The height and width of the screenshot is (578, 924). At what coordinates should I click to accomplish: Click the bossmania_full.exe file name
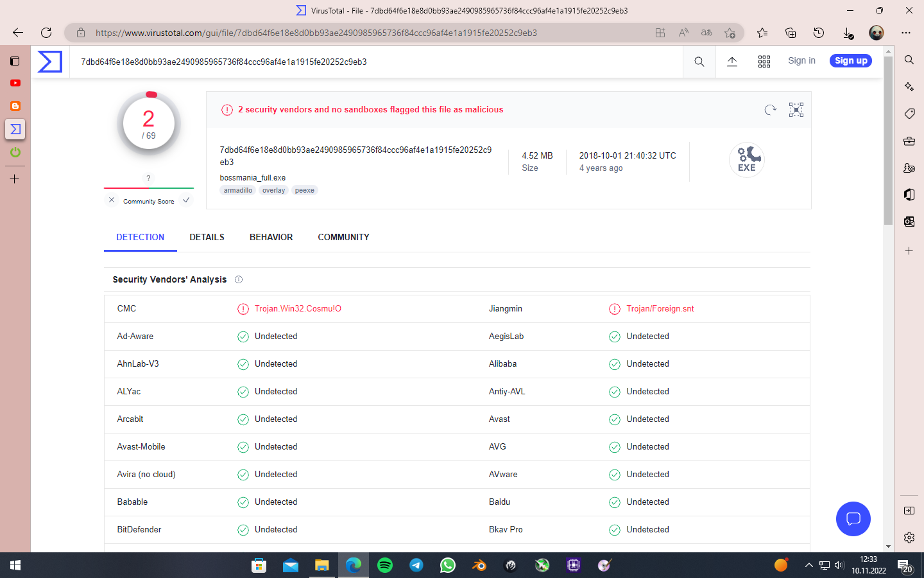click(x=253, y=178)
